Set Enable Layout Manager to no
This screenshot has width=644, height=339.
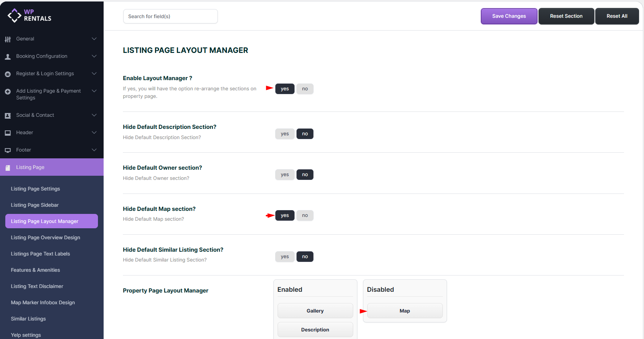point(305,89)
